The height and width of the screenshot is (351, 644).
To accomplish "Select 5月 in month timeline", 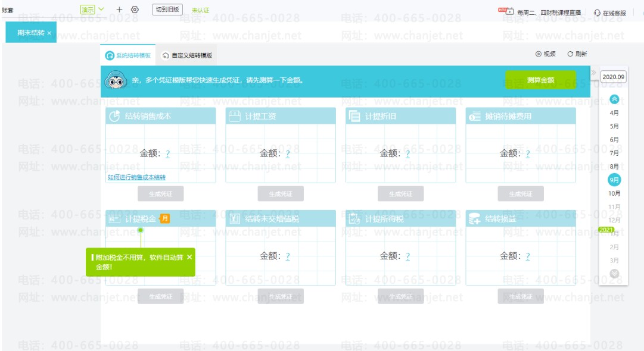I will (x=614, y=126).
